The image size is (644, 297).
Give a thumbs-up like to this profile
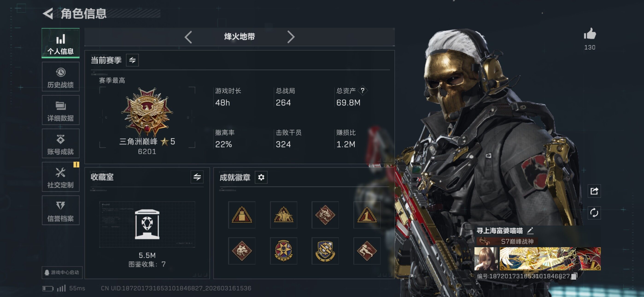[590, 34]
